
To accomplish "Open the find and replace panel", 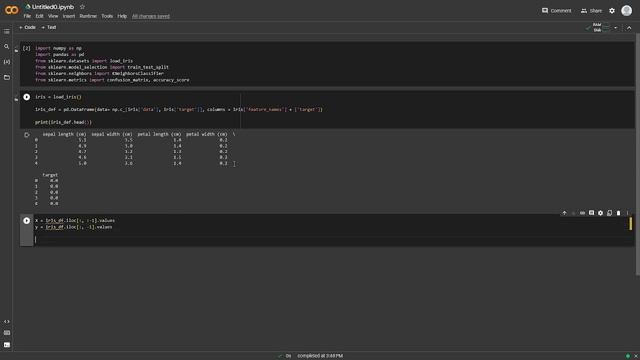I will [x=7, y=47].
